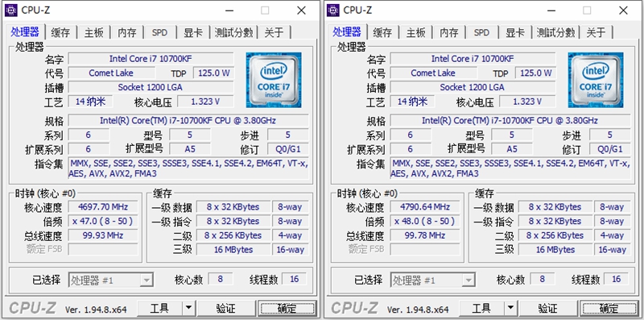
Task: Open the 内存 tab in left window
Action: [127, 32]
